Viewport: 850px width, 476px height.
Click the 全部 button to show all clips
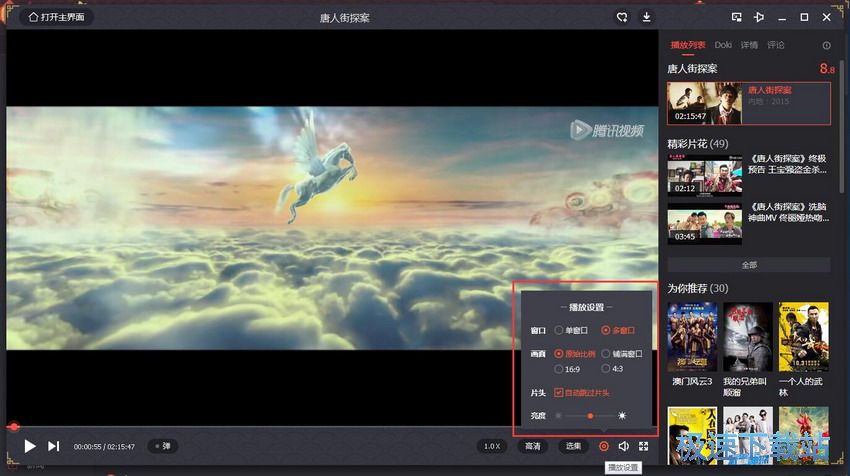tap(749, 265)
